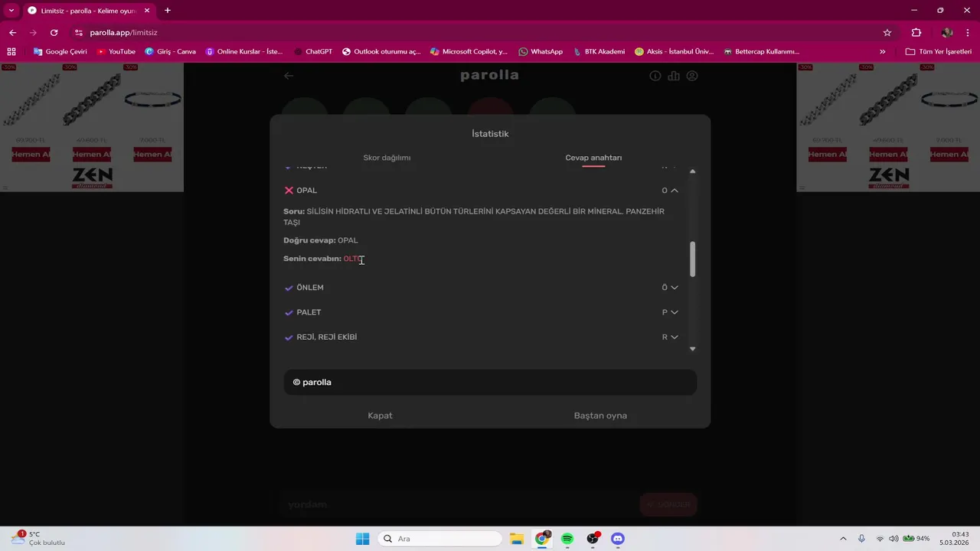Screen dimensions: 980x551
Task: Click the scroll up arrow of answer list
Action: tap(693, 171)
